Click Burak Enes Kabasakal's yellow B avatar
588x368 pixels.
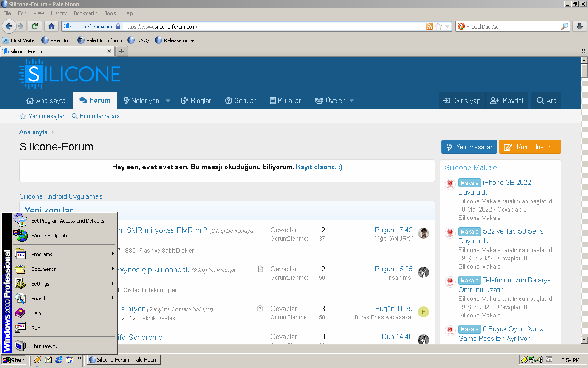click(x=424, y=312)
